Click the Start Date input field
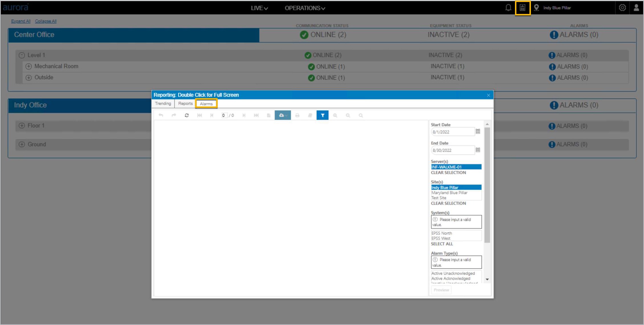This screenshot has height=325, width=644. 453,132
